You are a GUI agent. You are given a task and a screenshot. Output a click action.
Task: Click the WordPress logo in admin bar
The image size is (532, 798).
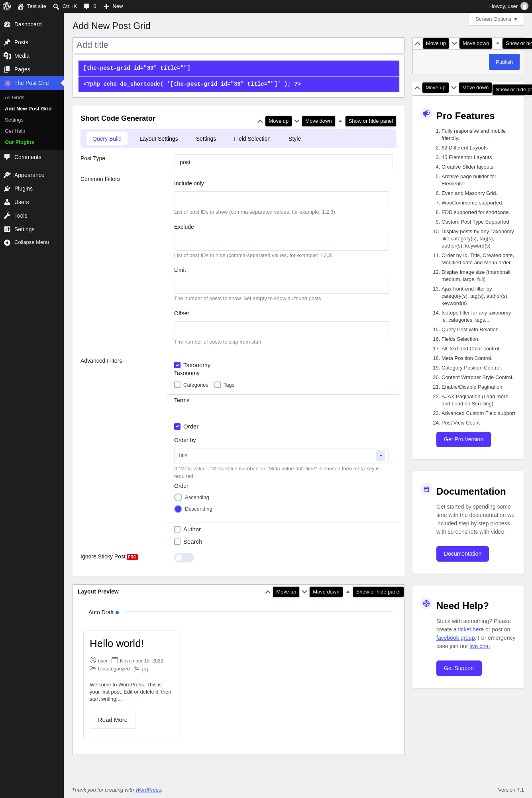(x=7, y=6)
